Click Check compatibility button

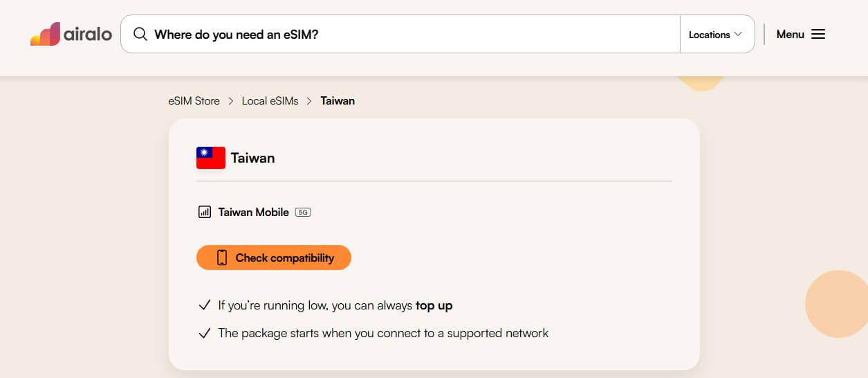tap(274, 258)
